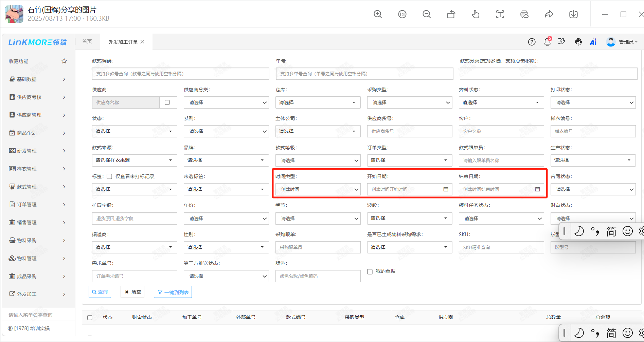The height and width of the screenshot is (342, 644).
Task: Open the 物料采购 sidebar menu item
Action: click(x=37, y=240)
